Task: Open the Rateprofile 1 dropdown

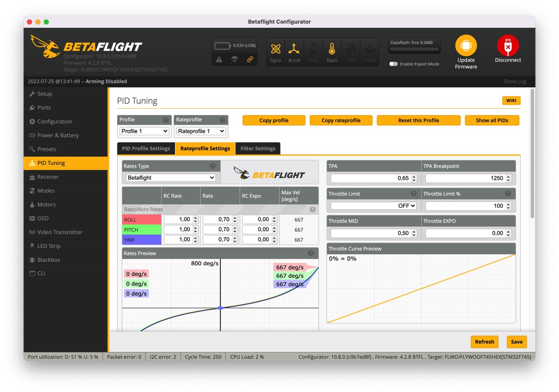Action: coord(201,131)
